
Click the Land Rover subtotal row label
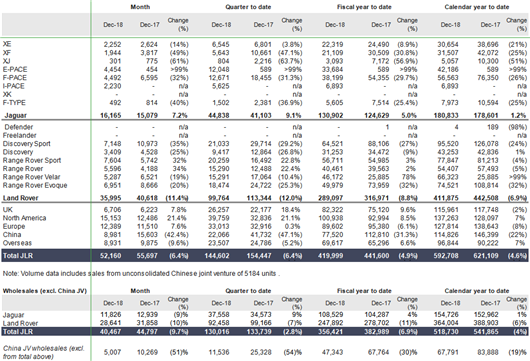[x=20, y=198]
